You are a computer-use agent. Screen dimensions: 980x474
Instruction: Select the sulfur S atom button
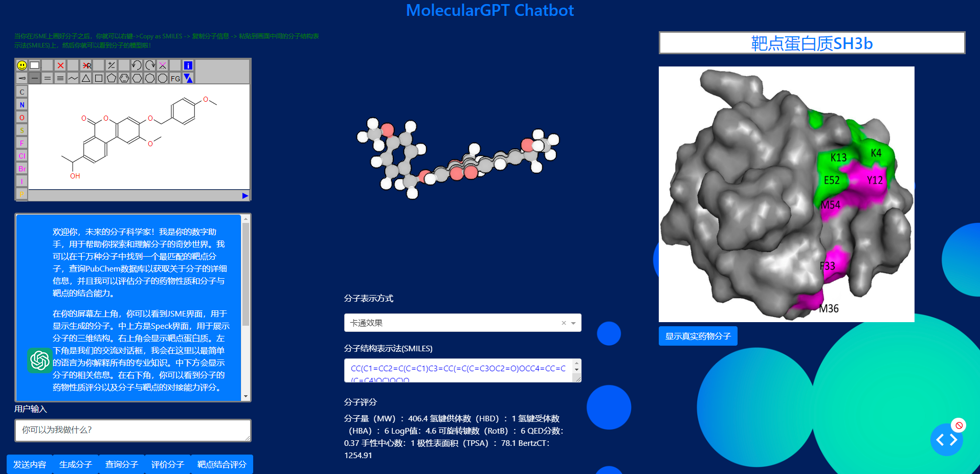coord(22,130)
